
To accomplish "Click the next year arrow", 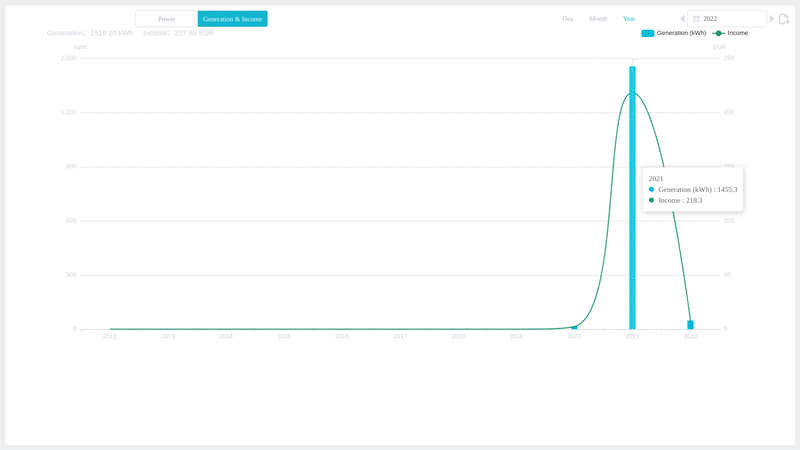I will (x=772, y=19).
